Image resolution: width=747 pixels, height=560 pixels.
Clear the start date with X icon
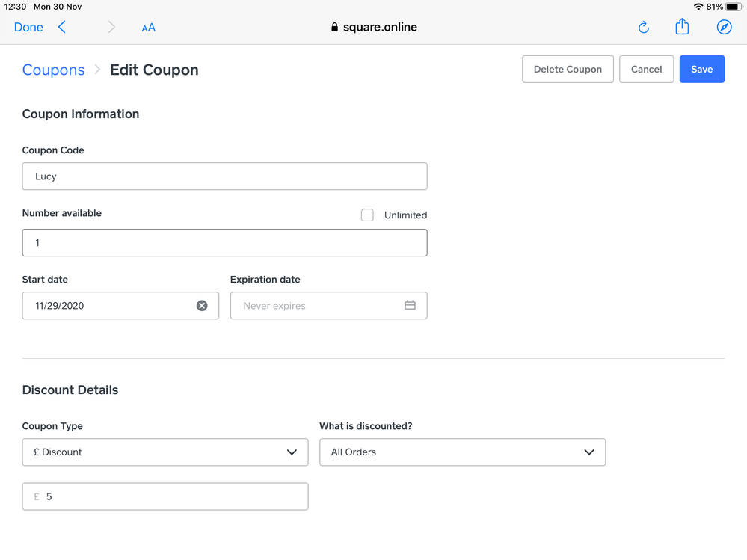point(202,306)
